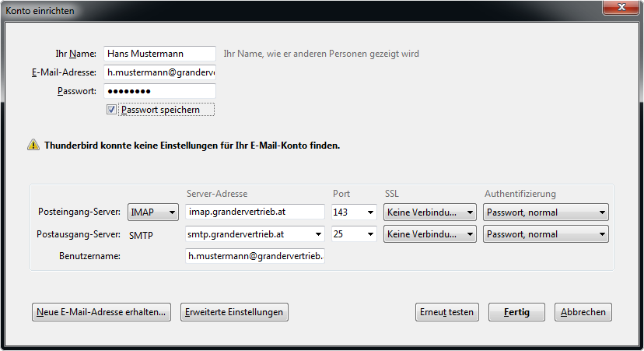
Task: Close the Konto einrichten dialog window
Action: [621, 8]
